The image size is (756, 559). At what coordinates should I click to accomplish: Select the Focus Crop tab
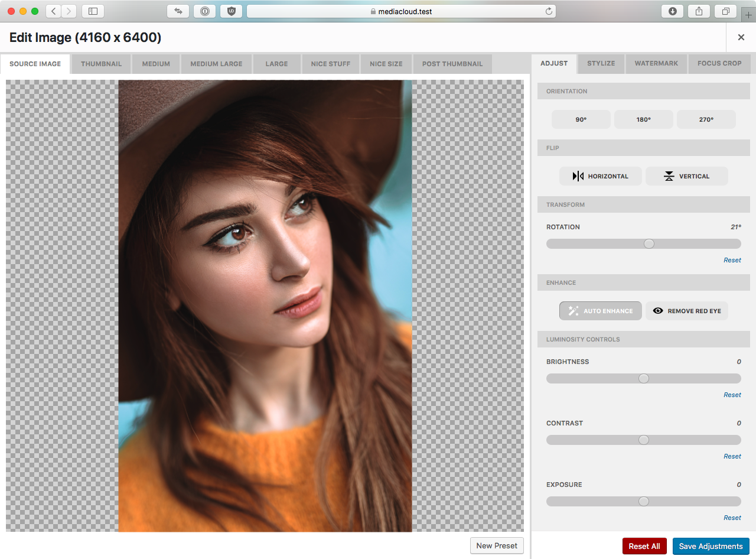click(x=719, y=63)
